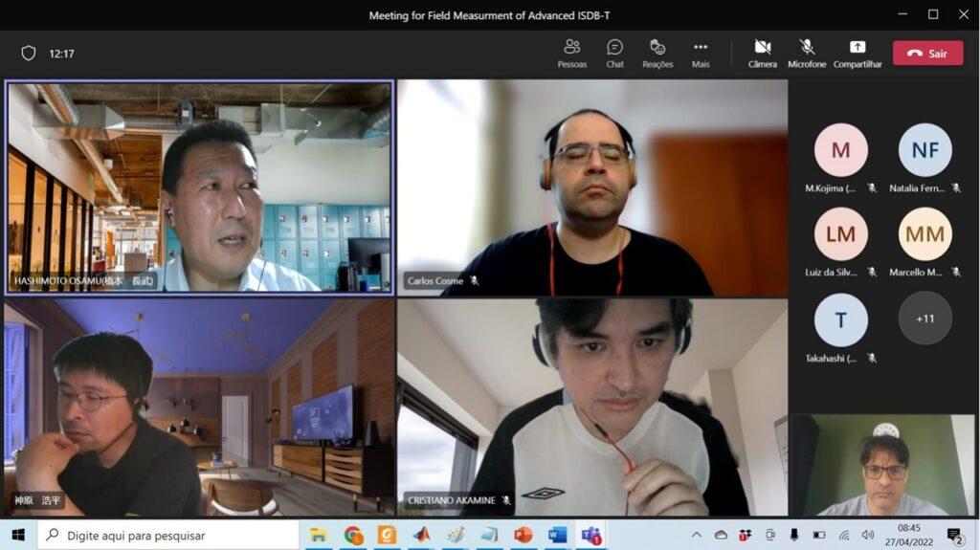Click the shield security icon
Viewport: 980px width, 550px height.
coord(29,54)
